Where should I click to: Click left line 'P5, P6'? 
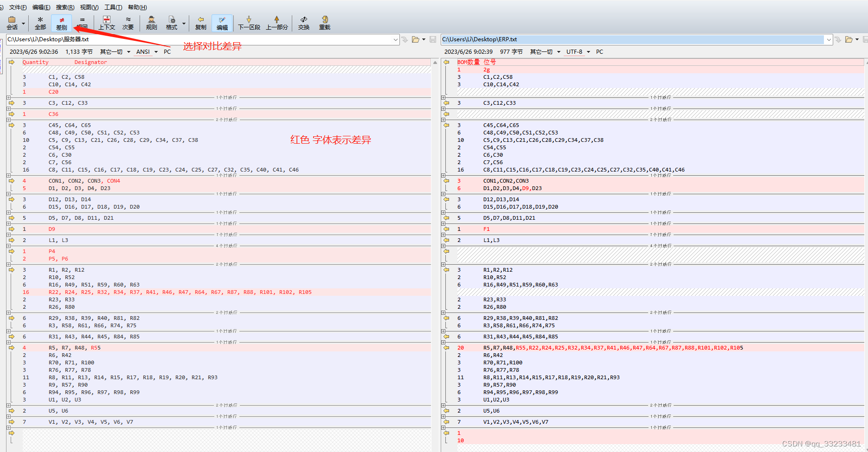tap(226, 259)
